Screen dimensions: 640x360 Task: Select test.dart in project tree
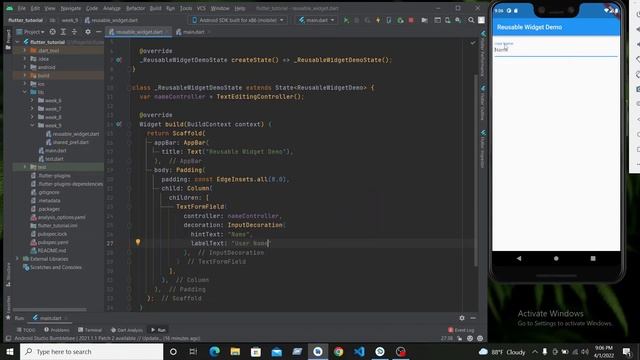coord(51,159)
